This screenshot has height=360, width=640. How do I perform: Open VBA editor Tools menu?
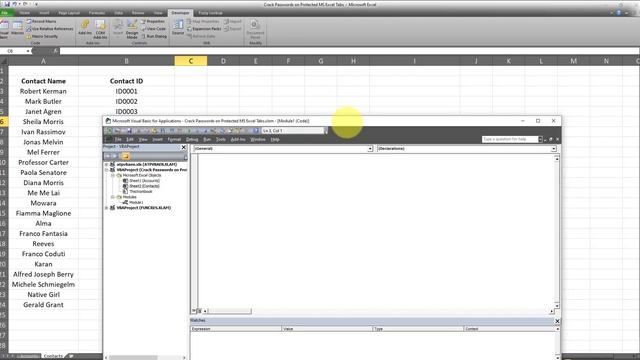(x=221, y=139)
